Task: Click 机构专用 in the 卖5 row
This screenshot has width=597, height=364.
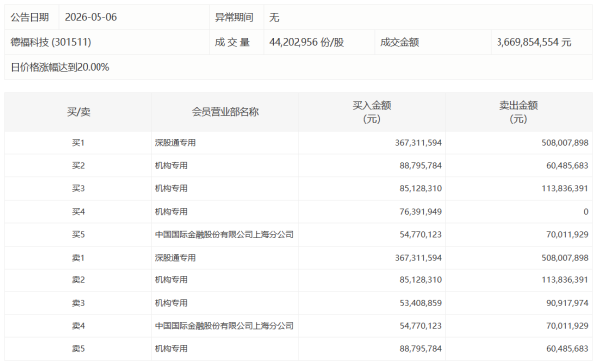Action: click(171, 349)
